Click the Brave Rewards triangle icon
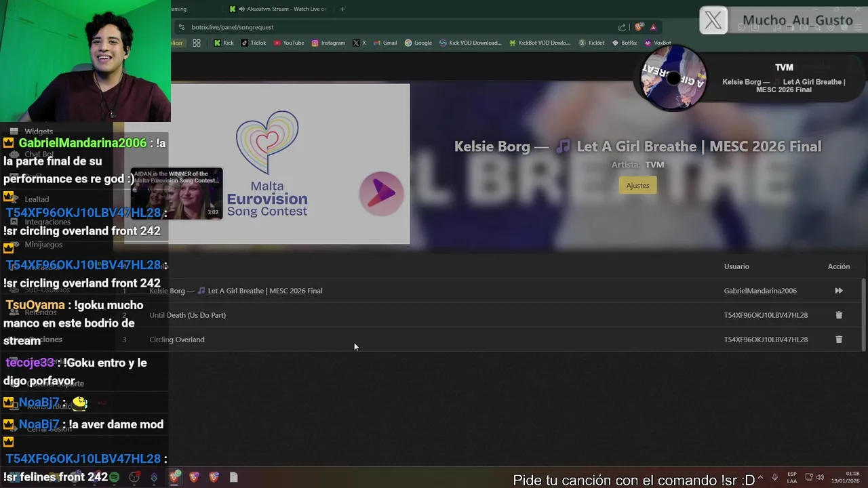This screenshot has height=488, width=868. (653, 27)
